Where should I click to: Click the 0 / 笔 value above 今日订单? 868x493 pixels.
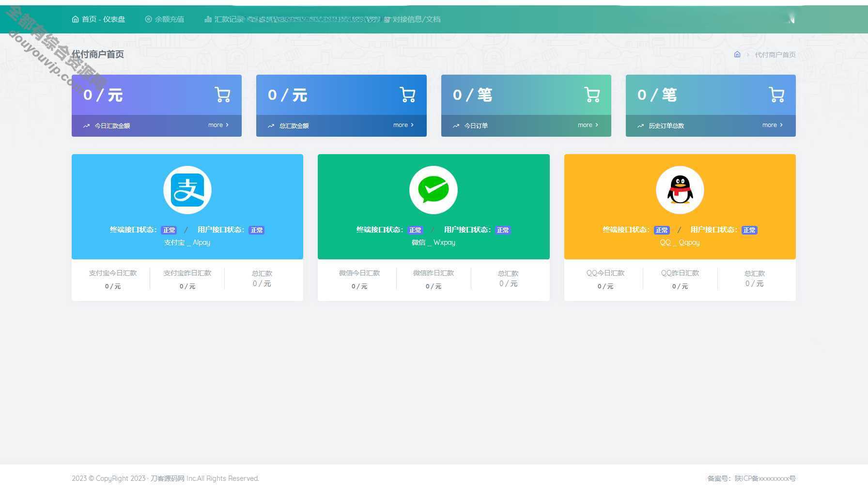click(x=472, y=95)
